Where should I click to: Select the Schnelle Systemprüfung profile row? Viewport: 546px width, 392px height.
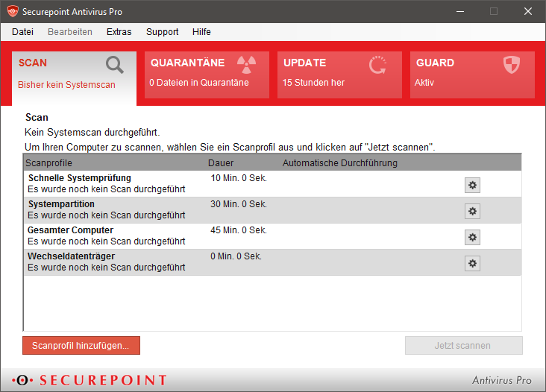[x=224, y=184]
